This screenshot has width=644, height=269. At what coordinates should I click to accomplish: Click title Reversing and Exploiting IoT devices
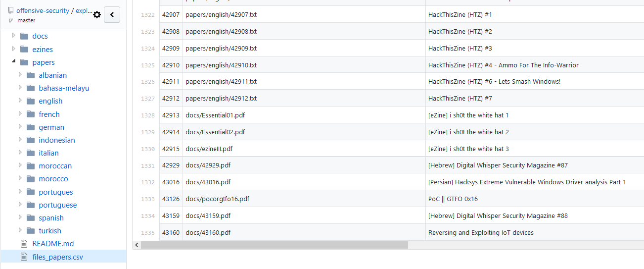pyautogui.click(x=481, y=232)
